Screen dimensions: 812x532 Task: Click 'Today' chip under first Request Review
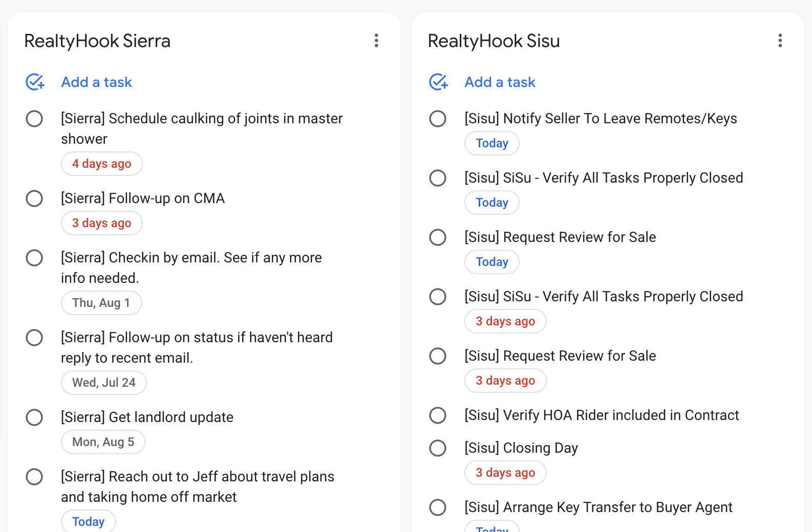[492, 262]
